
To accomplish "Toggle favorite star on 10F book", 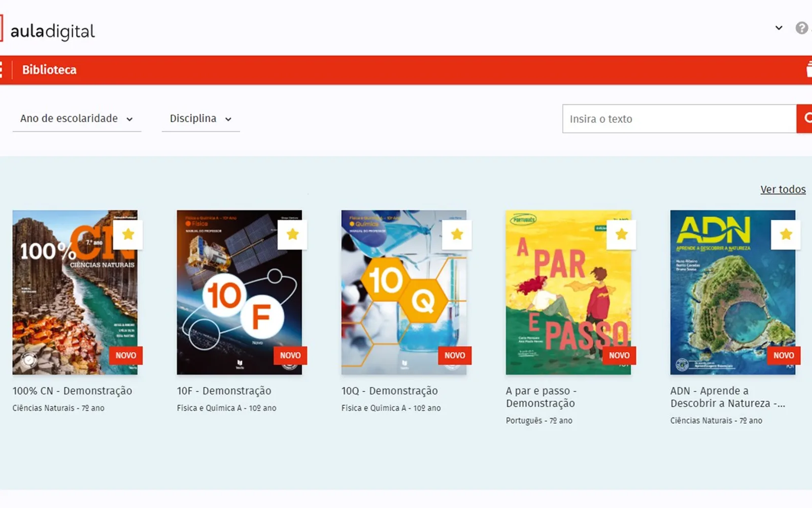I will pyautogui.click(x=292, y=234).
